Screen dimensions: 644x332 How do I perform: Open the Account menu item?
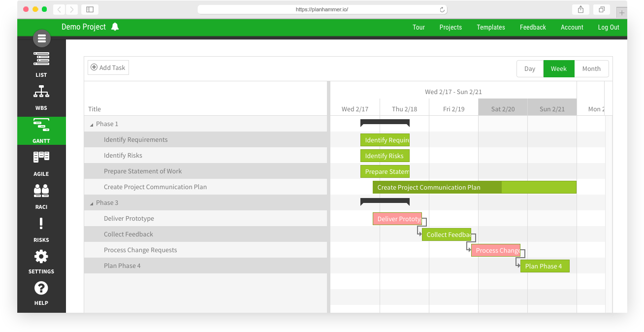pyautogui.click(x=572, y=27)
